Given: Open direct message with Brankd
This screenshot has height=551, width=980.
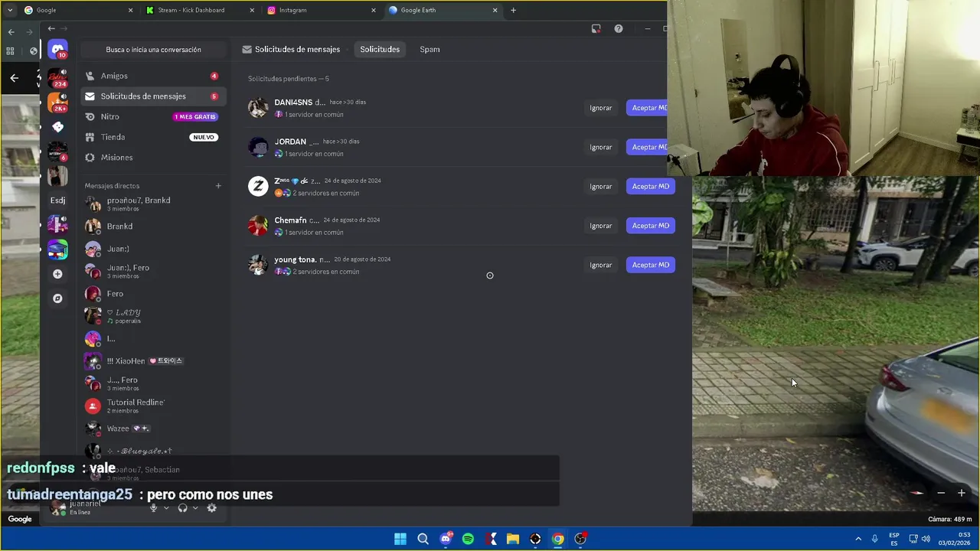Looking at the screenshot, I should coord(153,227).
